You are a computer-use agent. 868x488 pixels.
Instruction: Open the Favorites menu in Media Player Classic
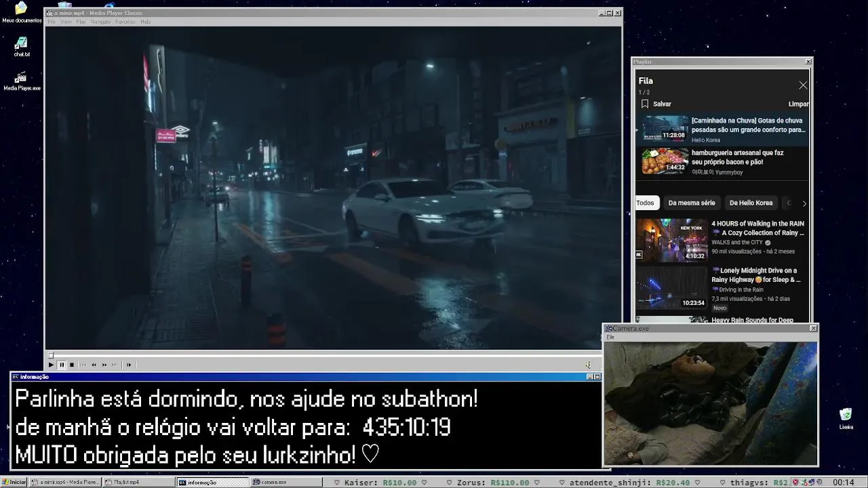click(x=125, y=22)
